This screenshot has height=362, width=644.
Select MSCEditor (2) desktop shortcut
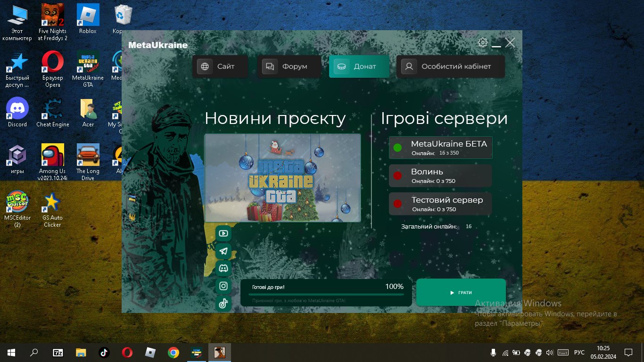point(17,209)
